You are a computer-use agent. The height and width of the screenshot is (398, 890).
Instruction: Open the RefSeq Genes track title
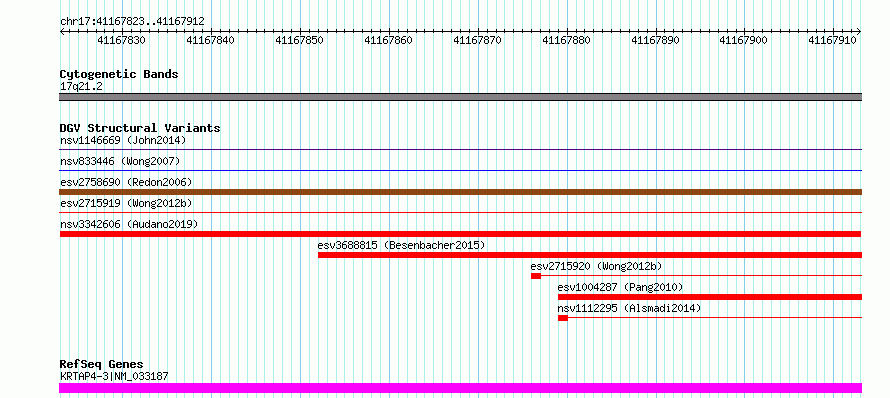click(101, 364)
